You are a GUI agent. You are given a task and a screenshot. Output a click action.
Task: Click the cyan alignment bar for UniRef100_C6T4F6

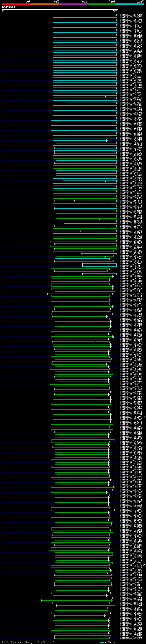[100, 266]
